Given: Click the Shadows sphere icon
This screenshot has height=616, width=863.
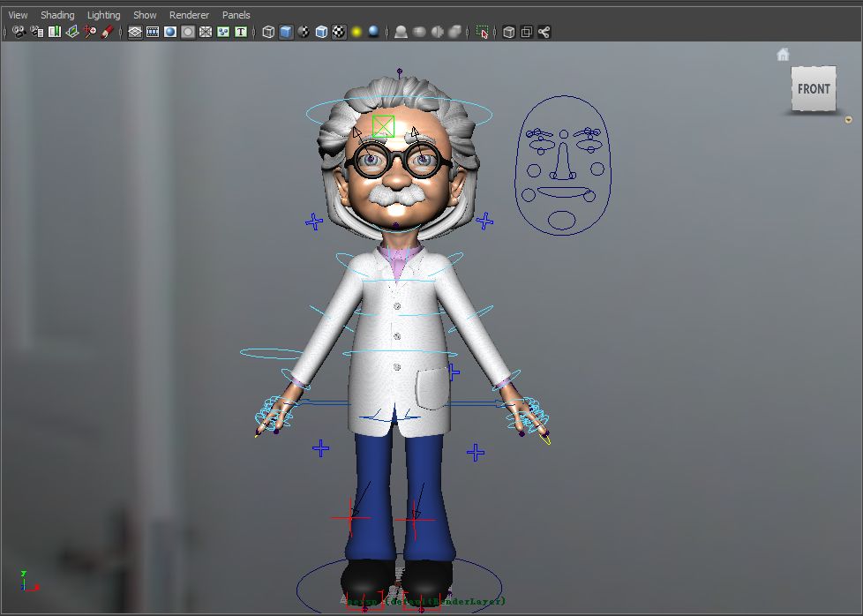Looking at the screenshot, I should click(x=374, y=32).
